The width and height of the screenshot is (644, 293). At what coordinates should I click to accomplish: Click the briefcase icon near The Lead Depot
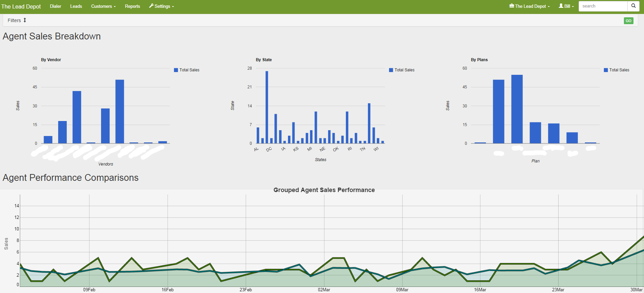point(512,6)
